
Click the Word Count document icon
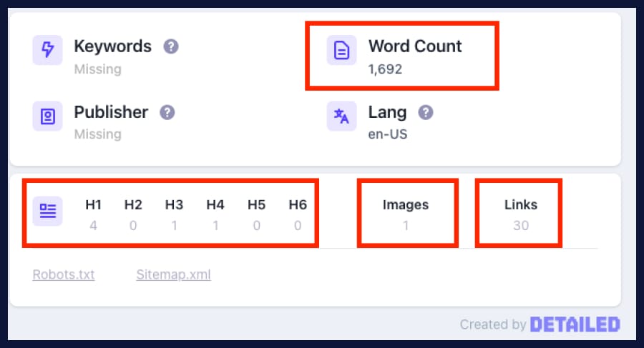tap(342, 51)
